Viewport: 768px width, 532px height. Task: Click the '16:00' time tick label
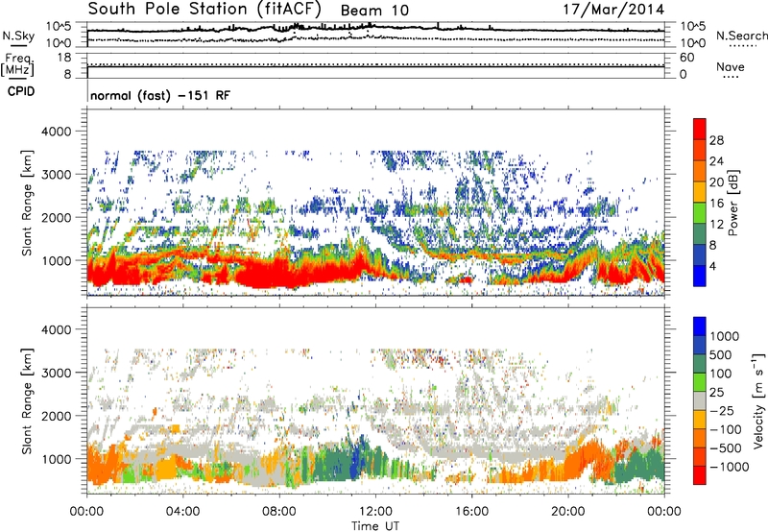[x=471, y=512]
